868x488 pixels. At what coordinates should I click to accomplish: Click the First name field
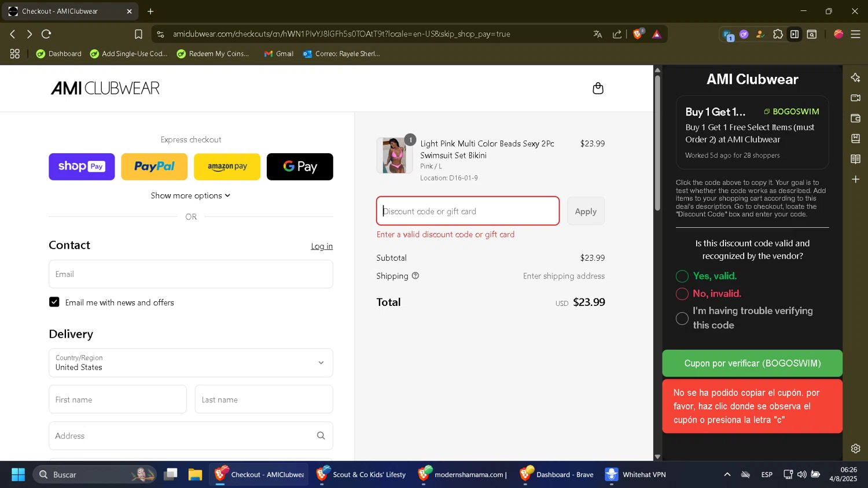pyautogui.click(x=117, y=400)
